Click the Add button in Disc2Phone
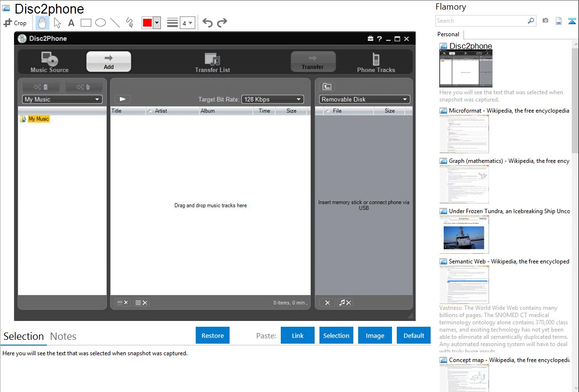The image size is (579, 392). (109, 61)
